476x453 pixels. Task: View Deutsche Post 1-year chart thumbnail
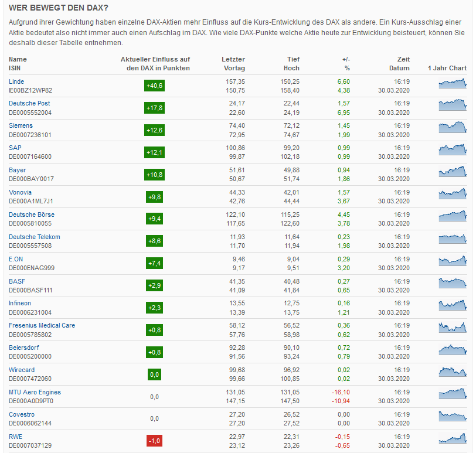click(453, 105)
